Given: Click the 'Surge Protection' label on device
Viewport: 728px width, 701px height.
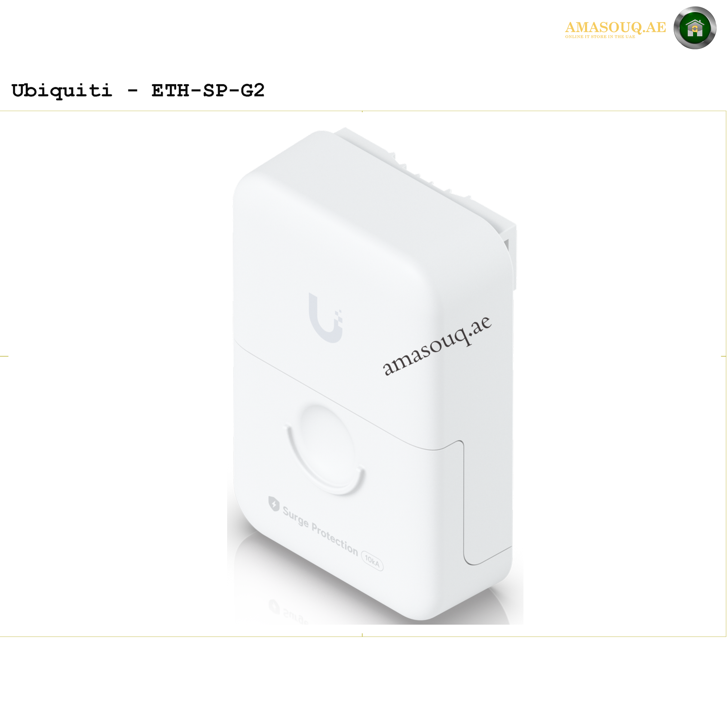Looking at the screenshot, I should tap(320, 531).
